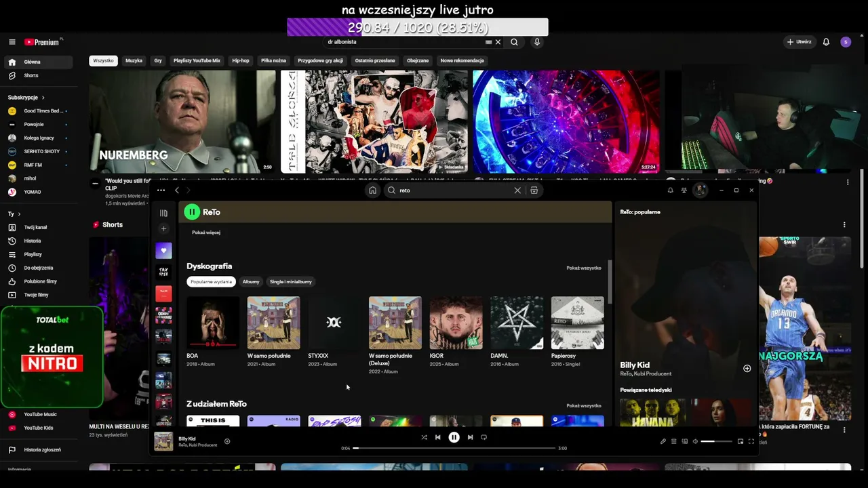This screenshot has width=868, height=488.
Task: Click the YouTube Premium logo
Action: tap(43, 42)
